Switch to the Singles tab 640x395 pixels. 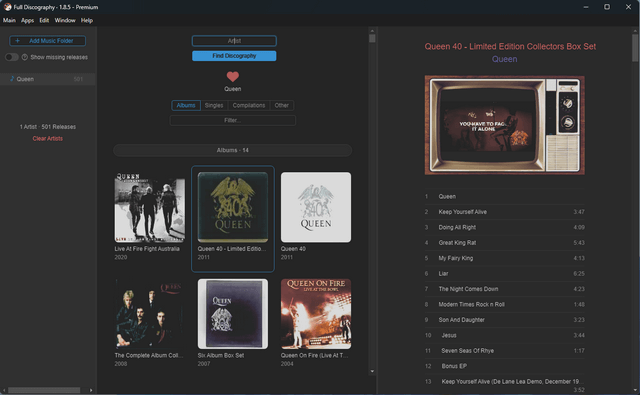tap(214, 105)
